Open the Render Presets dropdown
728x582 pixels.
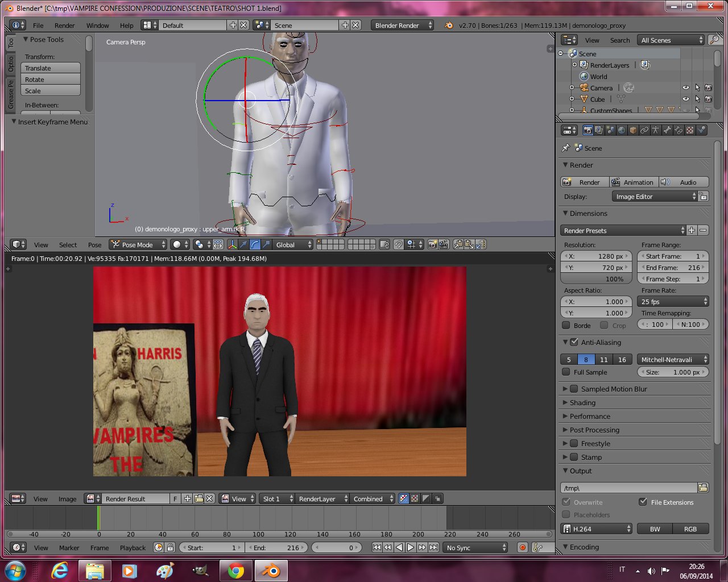(623, 230)
